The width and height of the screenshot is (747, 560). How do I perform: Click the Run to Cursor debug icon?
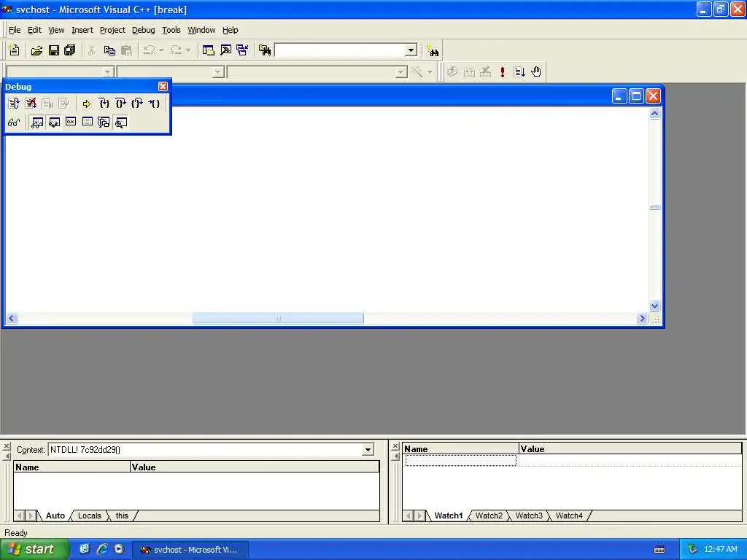pos(155,104)
